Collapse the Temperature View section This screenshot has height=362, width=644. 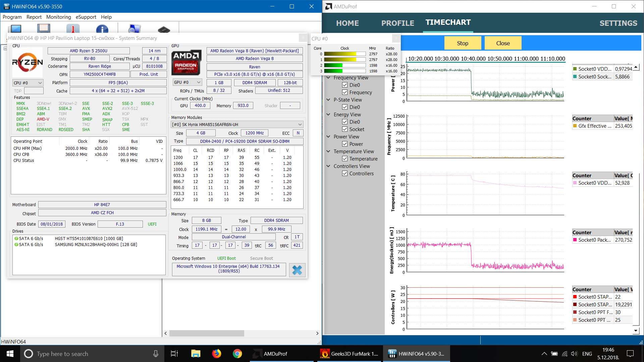pyautogui.click(x=328, y=152)
